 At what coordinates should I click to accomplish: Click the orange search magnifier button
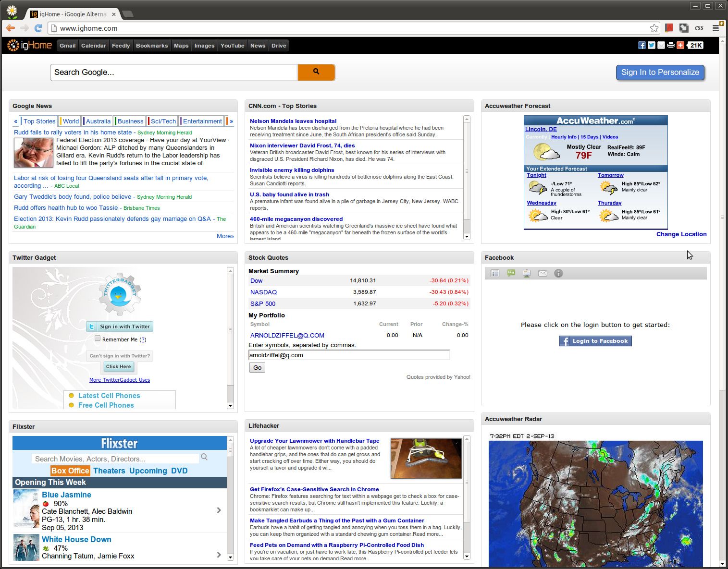point(316,72)
